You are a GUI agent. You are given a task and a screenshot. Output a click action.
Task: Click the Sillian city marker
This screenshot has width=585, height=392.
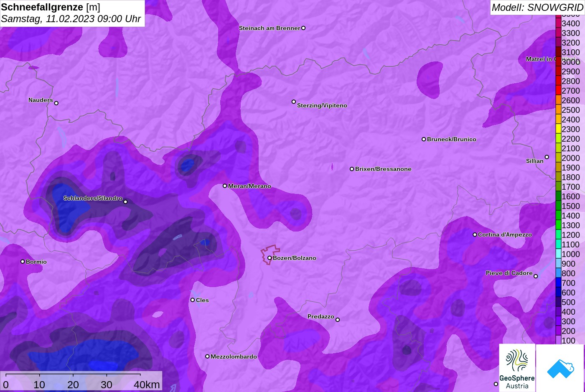click(x=547, y=157)
